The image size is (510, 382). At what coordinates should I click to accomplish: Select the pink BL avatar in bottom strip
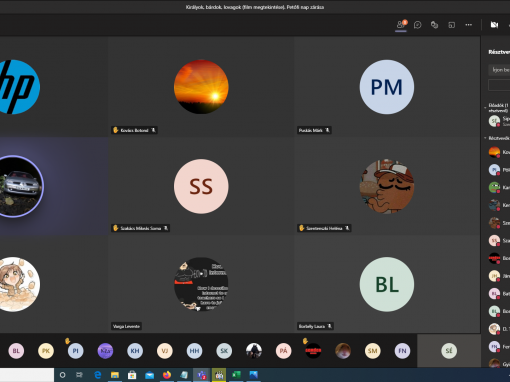pyautogui.click(x=16, y=351)
